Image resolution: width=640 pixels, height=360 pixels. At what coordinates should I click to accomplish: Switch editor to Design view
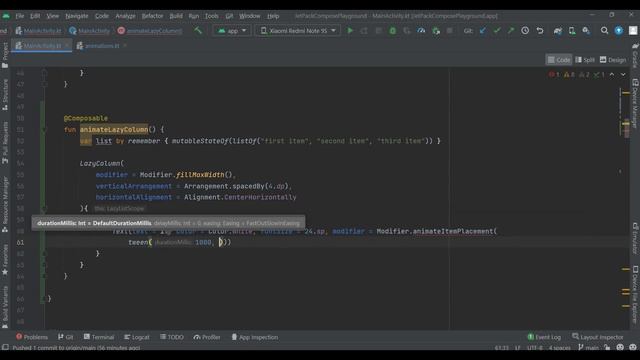click(x=613, y=60)
